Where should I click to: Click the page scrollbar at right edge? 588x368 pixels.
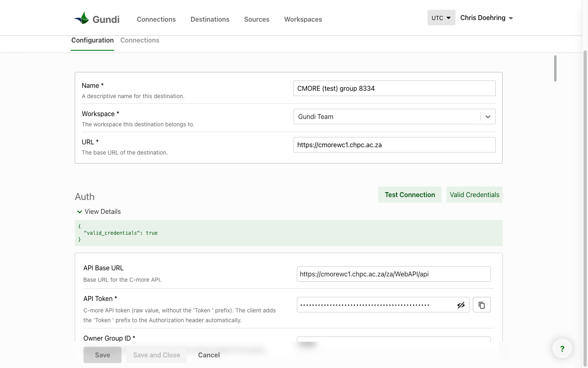[585, 209]
